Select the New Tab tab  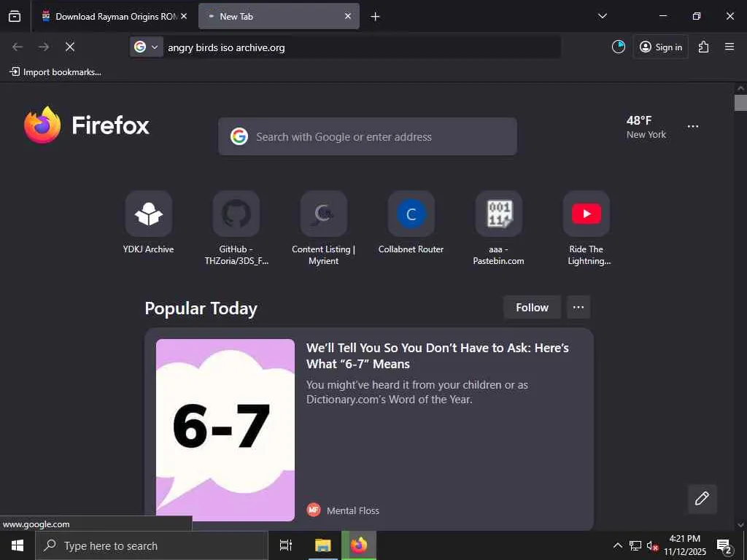coord(279,16)
